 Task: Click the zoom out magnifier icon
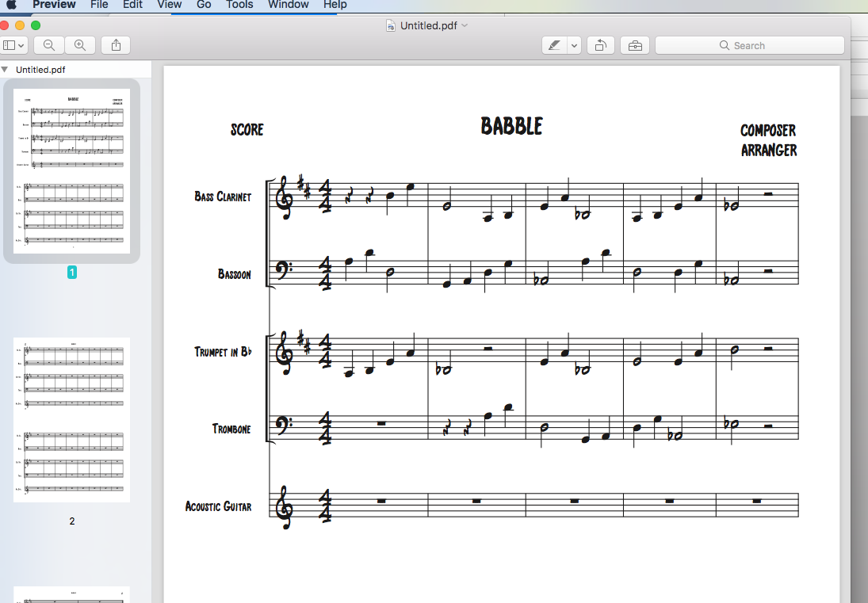point(49,45)
